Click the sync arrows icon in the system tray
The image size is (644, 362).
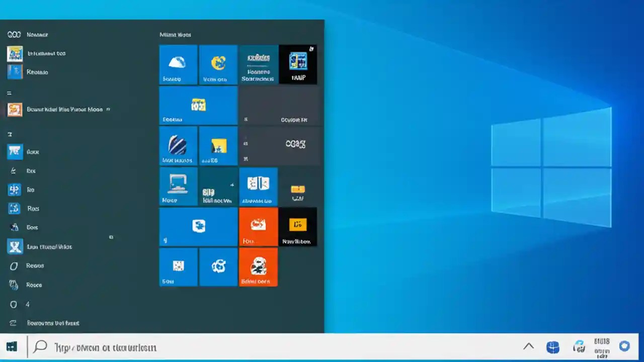(579, 347)
